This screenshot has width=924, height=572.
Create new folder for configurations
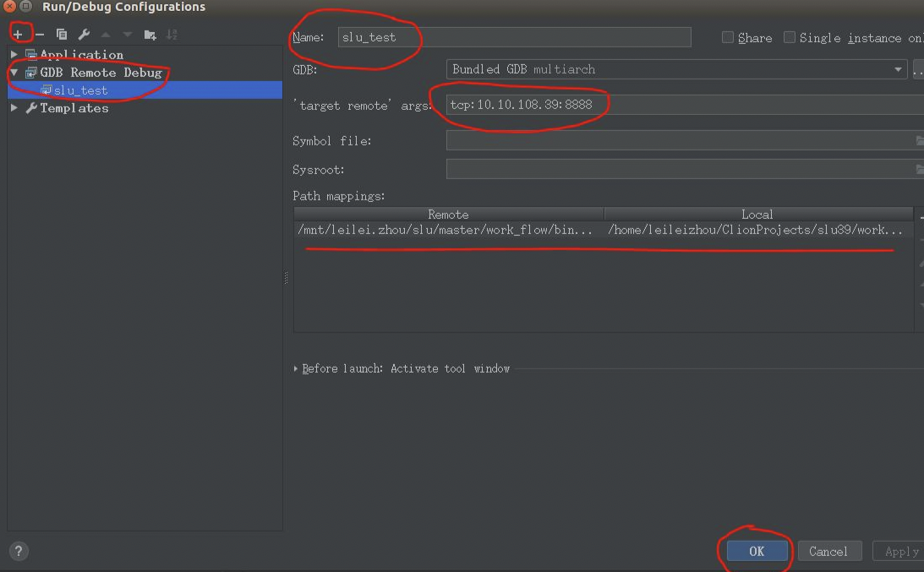tap(150, 35)
